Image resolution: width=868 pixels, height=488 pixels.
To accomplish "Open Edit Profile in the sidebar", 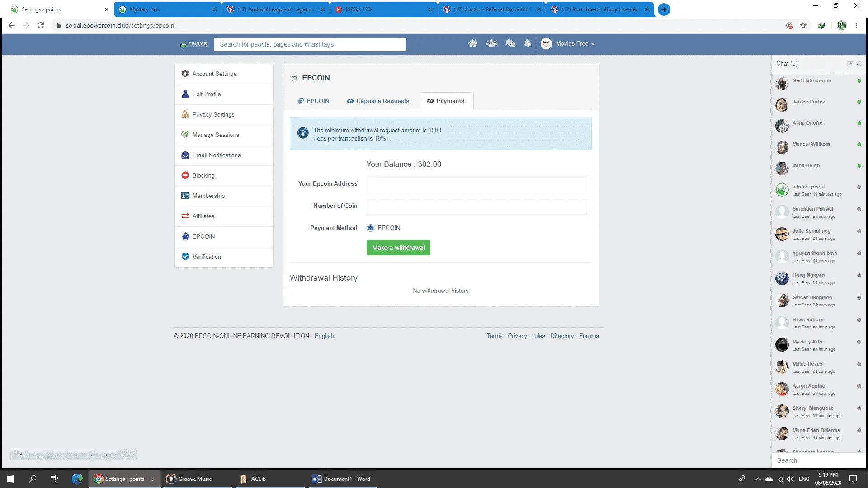I will 224,94.
